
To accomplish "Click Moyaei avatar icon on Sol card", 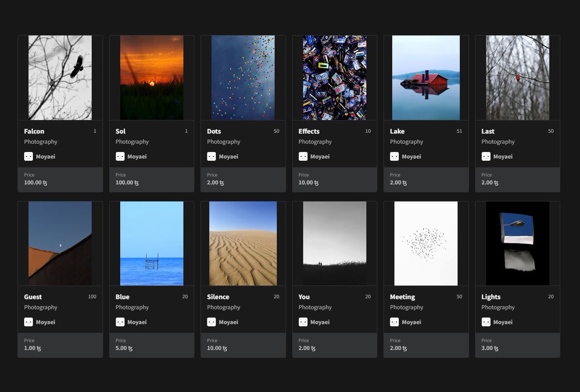I will coord(120,156).
